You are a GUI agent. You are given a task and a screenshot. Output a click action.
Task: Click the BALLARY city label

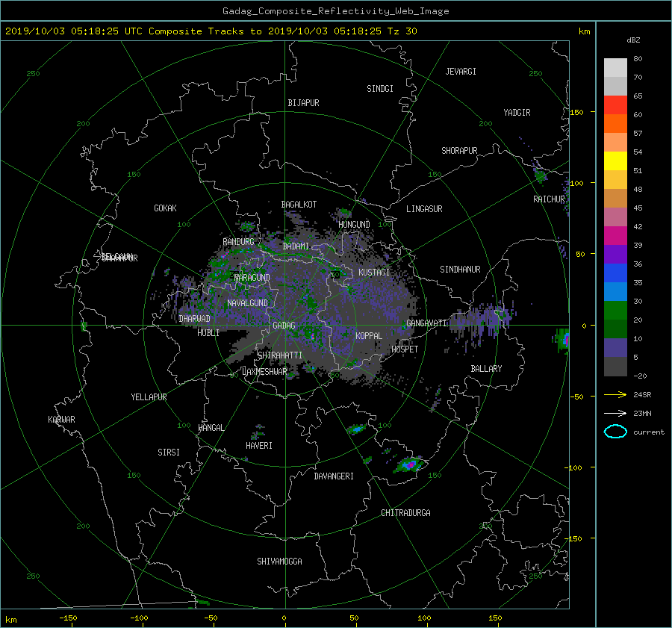(x=486, y=369)
